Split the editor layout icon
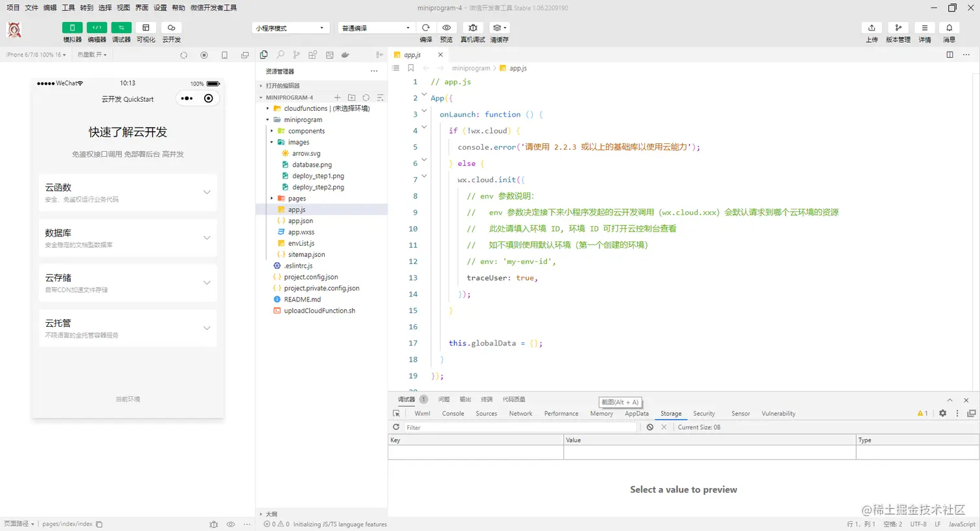 [x=950, y=55]
